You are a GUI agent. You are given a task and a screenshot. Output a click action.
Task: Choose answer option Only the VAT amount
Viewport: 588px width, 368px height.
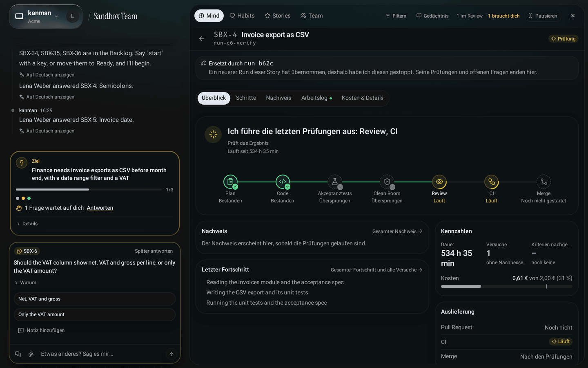(x=95, y=314)
